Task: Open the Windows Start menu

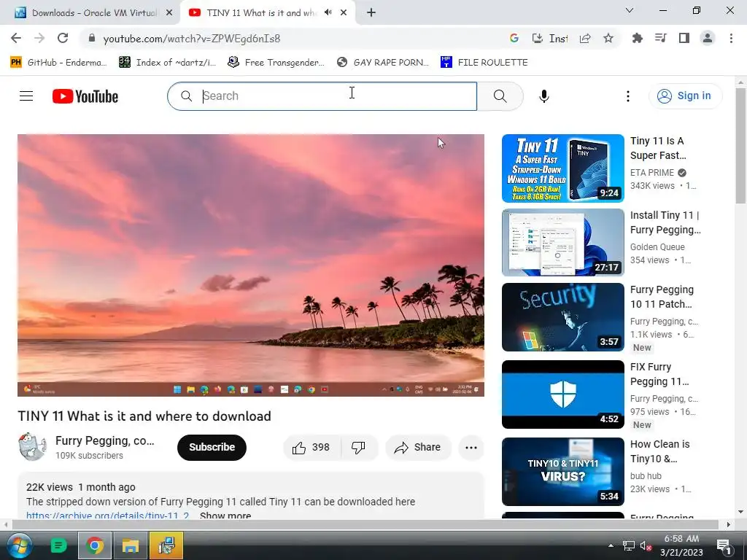Action: coord(18,545)
